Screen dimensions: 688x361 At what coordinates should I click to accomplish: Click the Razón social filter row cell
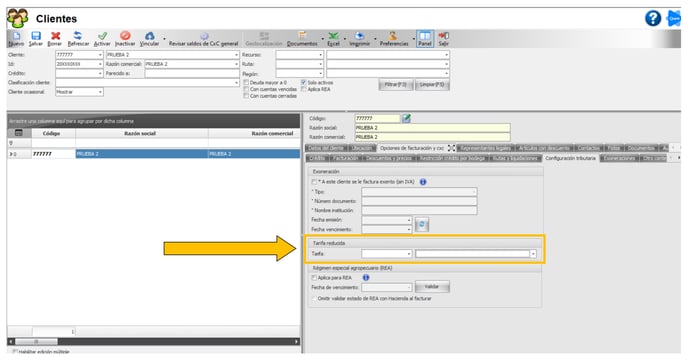pos(142,143)
